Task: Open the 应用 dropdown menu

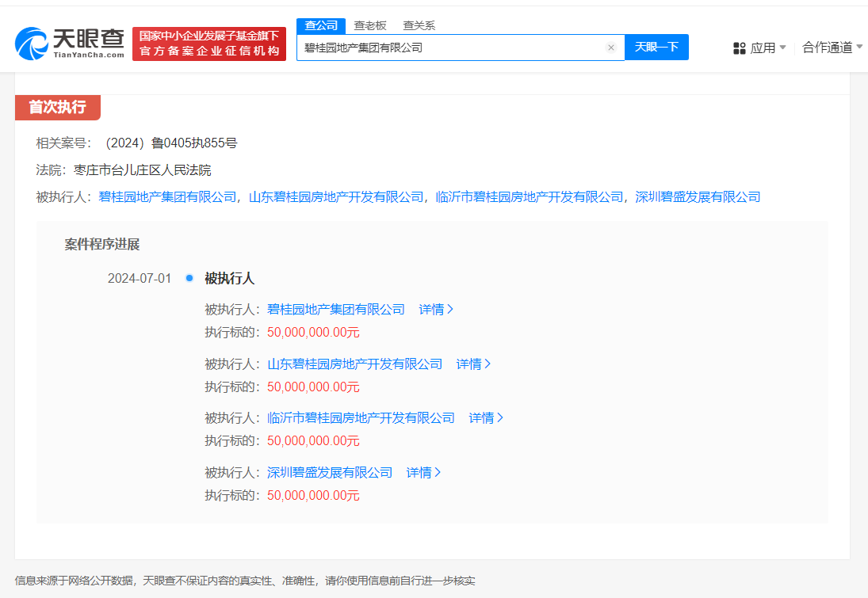Action: [x=763, y=48]
